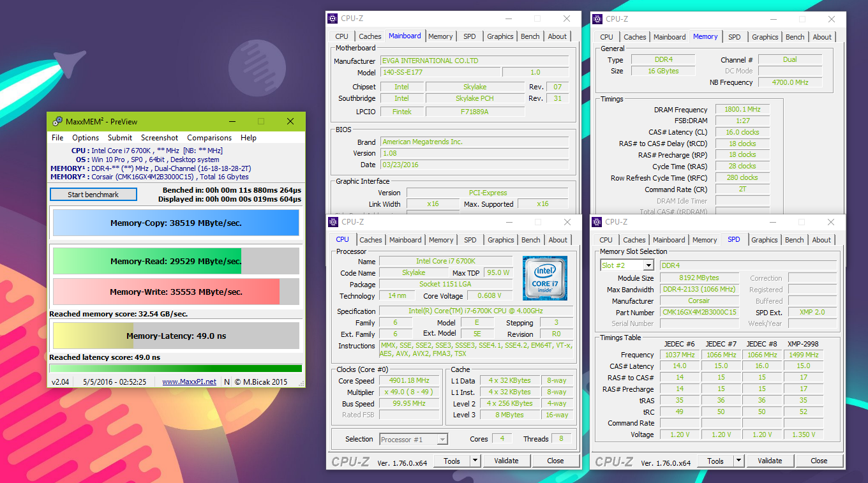The image size is (868, 483).
Task: Expand the Tools arrow in CPU window
Action: point(475,461)
